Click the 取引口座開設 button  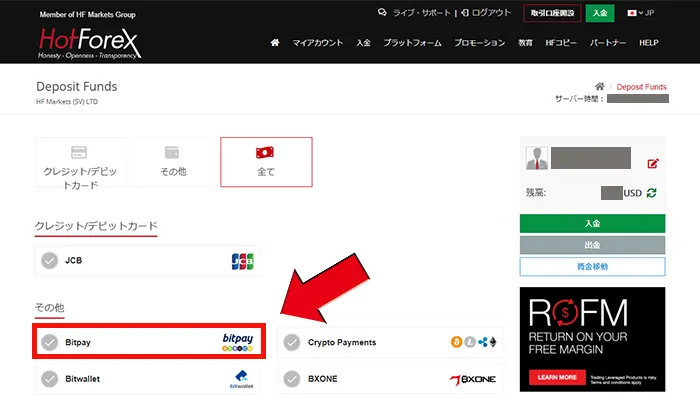coord(552,13)
